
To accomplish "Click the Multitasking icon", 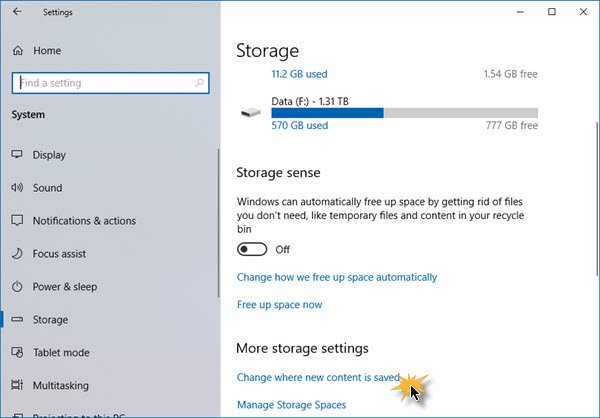I will coord(17,386).
